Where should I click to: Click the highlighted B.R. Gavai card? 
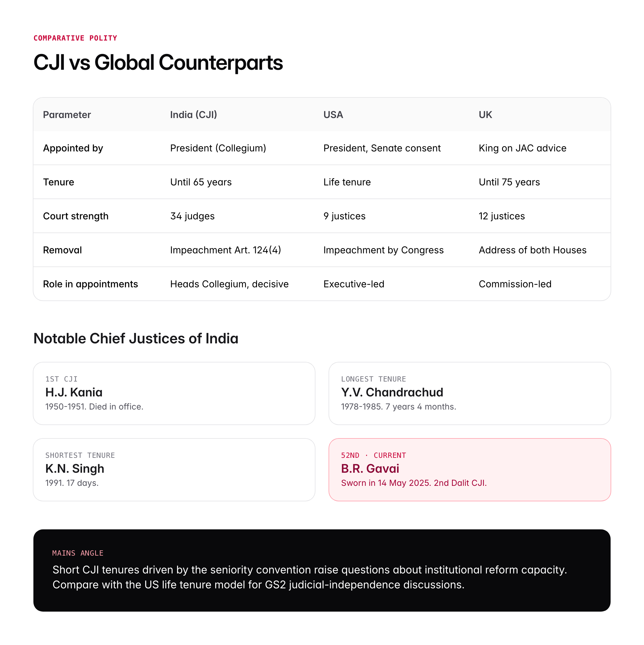click(469, 469)
